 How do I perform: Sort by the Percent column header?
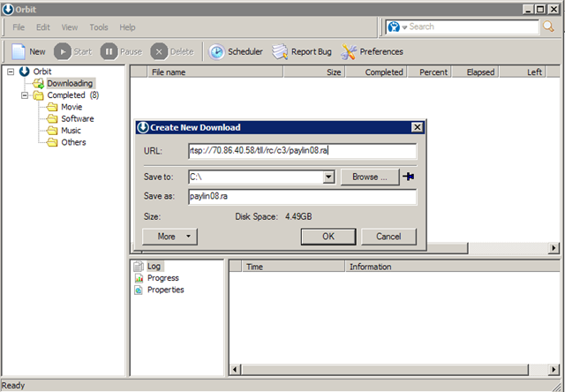430,72
